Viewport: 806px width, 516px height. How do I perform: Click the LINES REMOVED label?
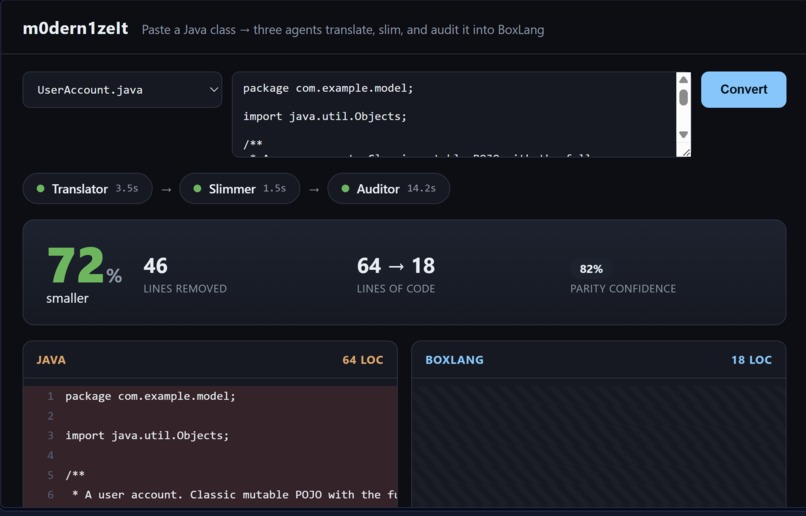coord(185,289)
